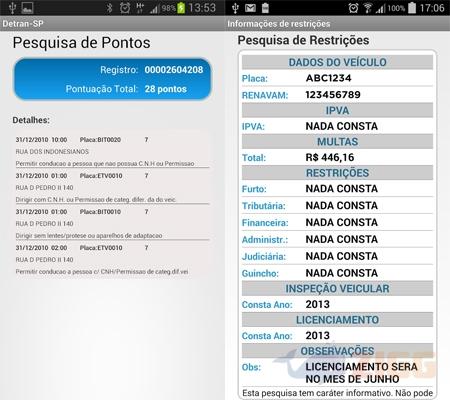Open the infraction for Placa:BIT0010
The width and height of the screenshot is (450, 400).
coord(112,224)
